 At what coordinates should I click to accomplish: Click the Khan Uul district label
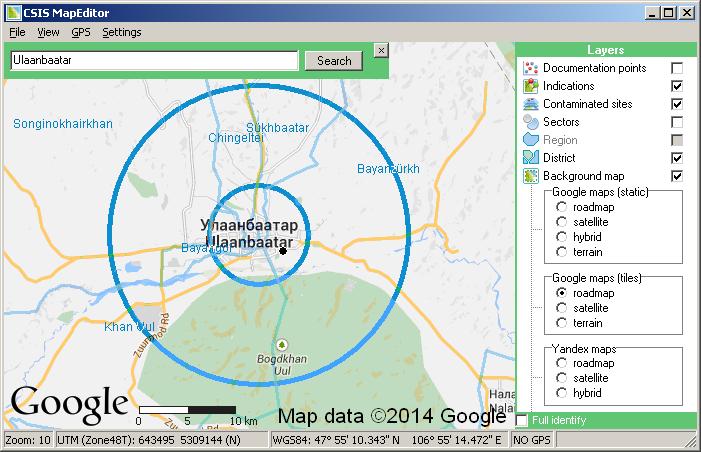[x=129, y=327]
